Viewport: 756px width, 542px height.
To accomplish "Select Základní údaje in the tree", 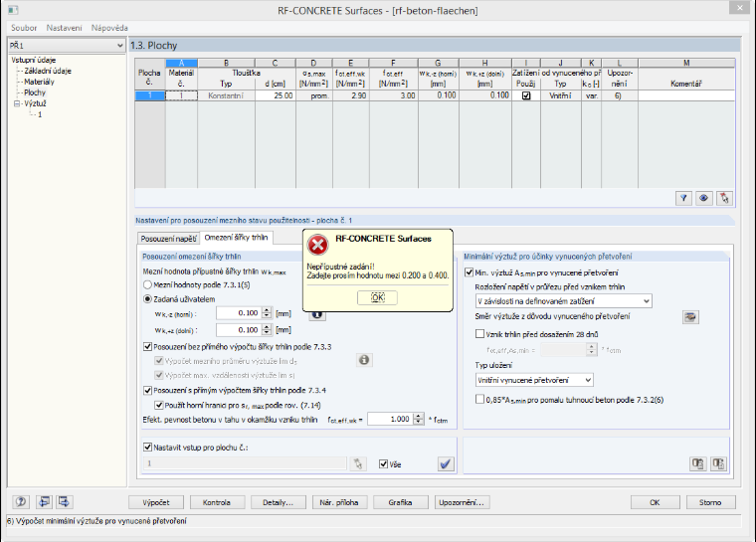I will [x=48, y=71].
